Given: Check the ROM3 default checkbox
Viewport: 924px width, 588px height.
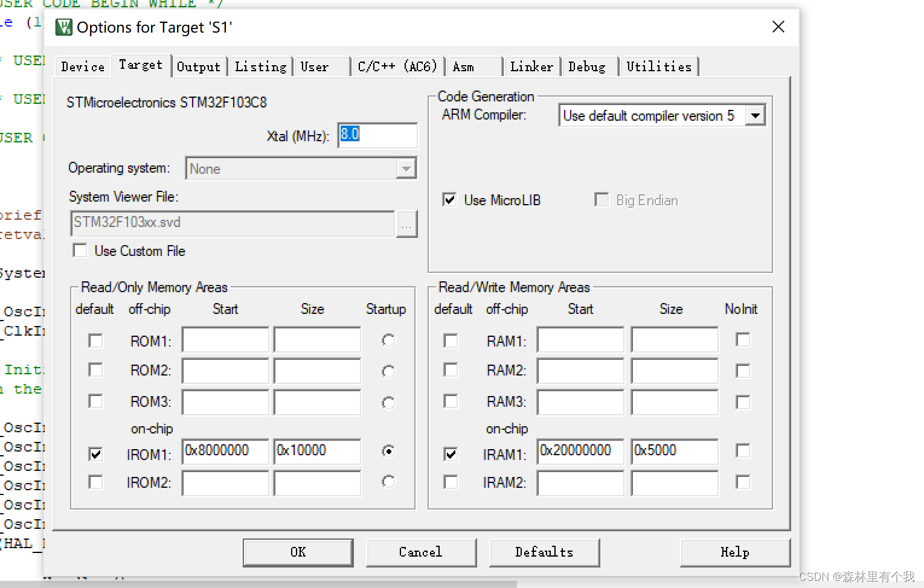Looking at the screenshot, I should [x=95, y=401].
